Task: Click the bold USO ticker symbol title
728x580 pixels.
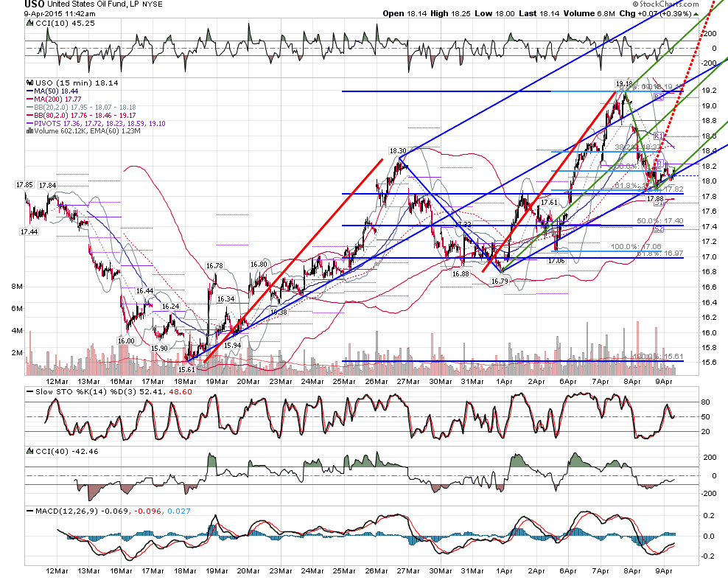Action: tap(35, 4)
